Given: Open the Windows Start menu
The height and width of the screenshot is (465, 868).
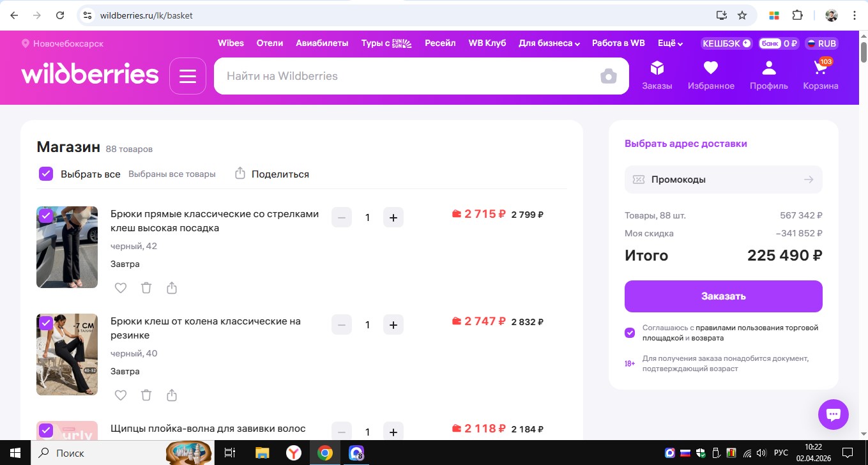Looking at the screenshot, I should coord(15,453).
